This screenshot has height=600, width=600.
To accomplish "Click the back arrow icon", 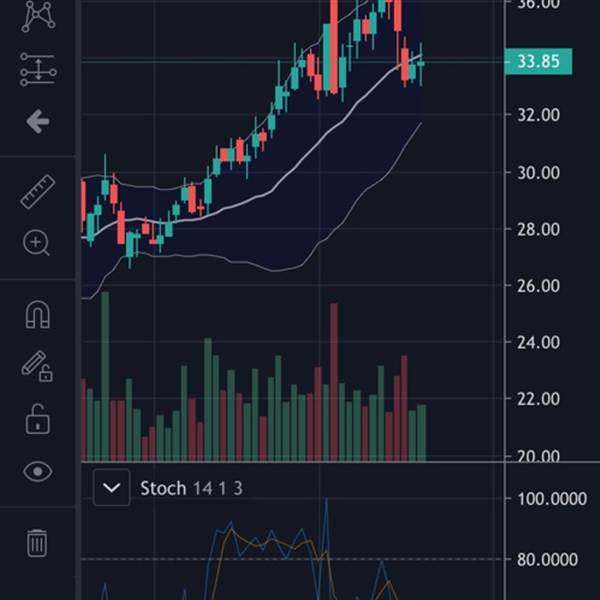I will pyautogui.click(x=38, y=122).
